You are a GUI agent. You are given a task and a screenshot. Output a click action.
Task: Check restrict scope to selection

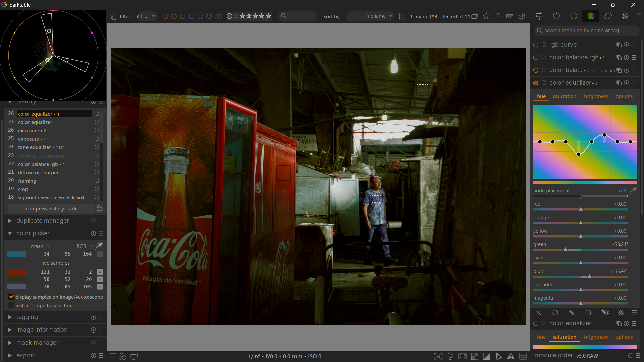(11, 305)
